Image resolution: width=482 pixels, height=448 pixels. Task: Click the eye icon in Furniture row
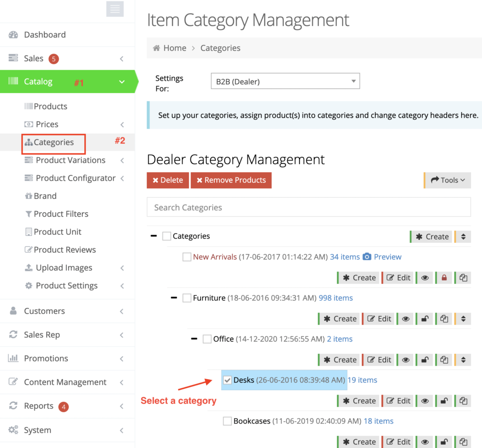[405, 319]
